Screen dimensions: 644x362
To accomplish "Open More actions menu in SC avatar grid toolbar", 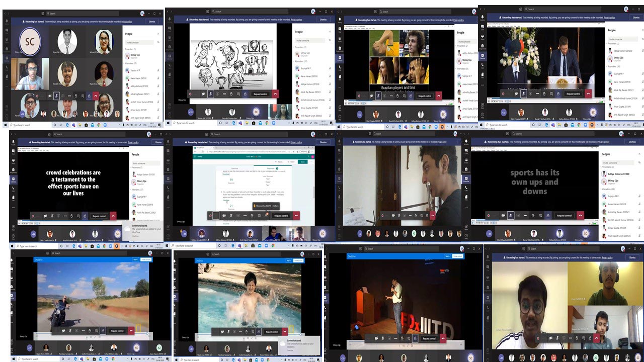I will click(69, 96).
